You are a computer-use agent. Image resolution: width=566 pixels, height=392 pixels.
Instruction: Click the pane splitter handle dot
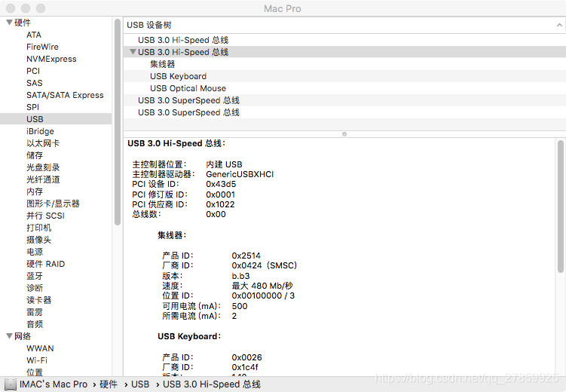(x=344, y=134)
